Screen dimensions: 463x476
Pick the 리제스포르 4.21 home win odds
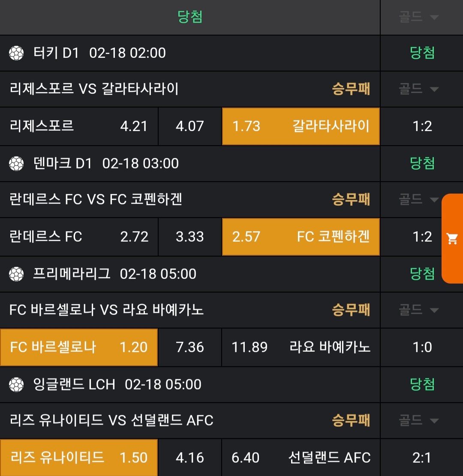click(79, 126)
